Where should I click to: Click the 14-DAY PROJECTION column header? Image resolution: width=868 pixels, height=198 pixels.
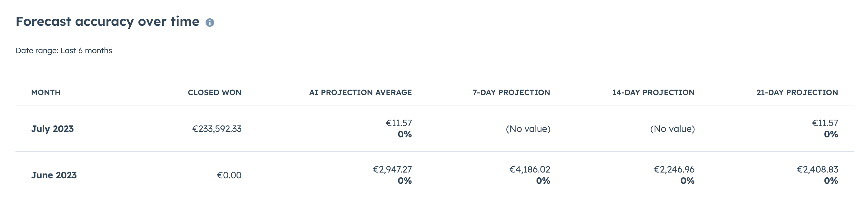coord(653,93)
